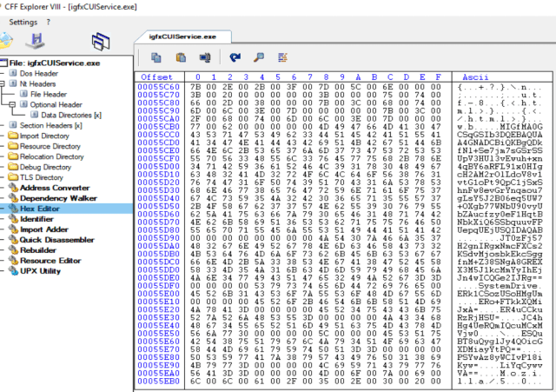
Task: Click ASCII text 'CSqGSIb3DQEBAQUA'
Action: pyautogui.click(x=500, y=135)
